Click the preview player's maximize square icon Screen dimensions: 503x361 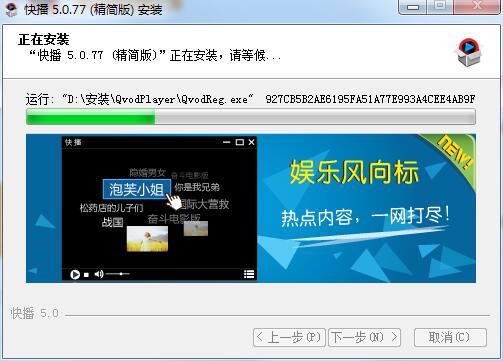(239, 142)
